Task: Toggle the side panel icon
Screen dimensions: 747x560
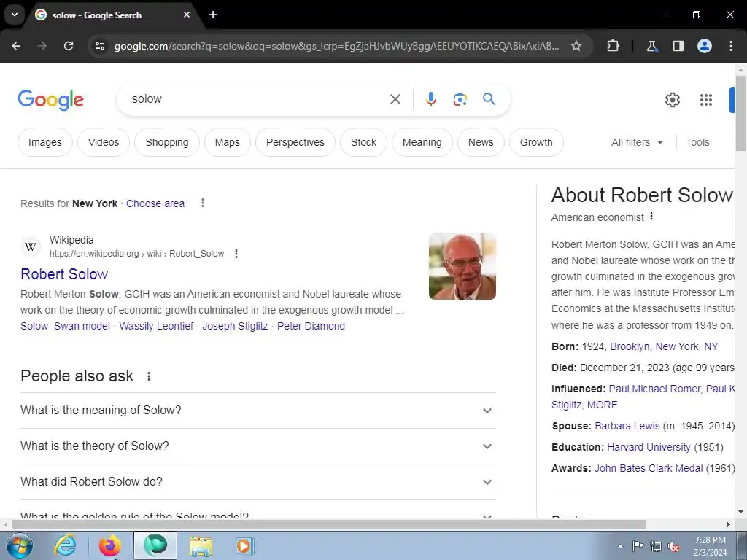Action: (x=678, y=46)
